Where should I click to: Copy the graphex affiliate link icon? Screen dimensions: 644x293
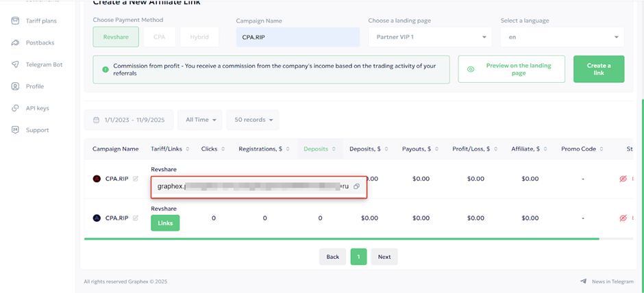[356, 186]
